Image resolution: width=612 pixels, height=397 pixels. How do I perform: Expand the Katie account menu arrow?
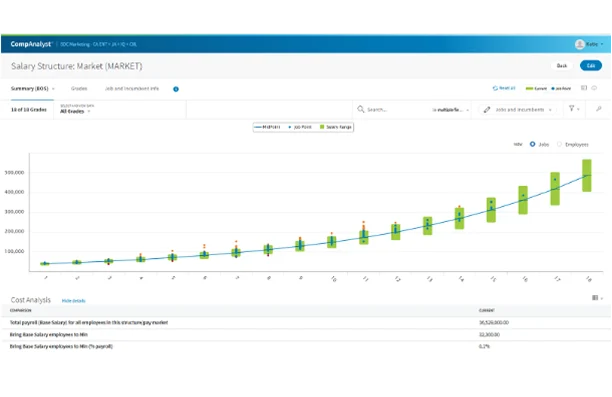point(602,44)
